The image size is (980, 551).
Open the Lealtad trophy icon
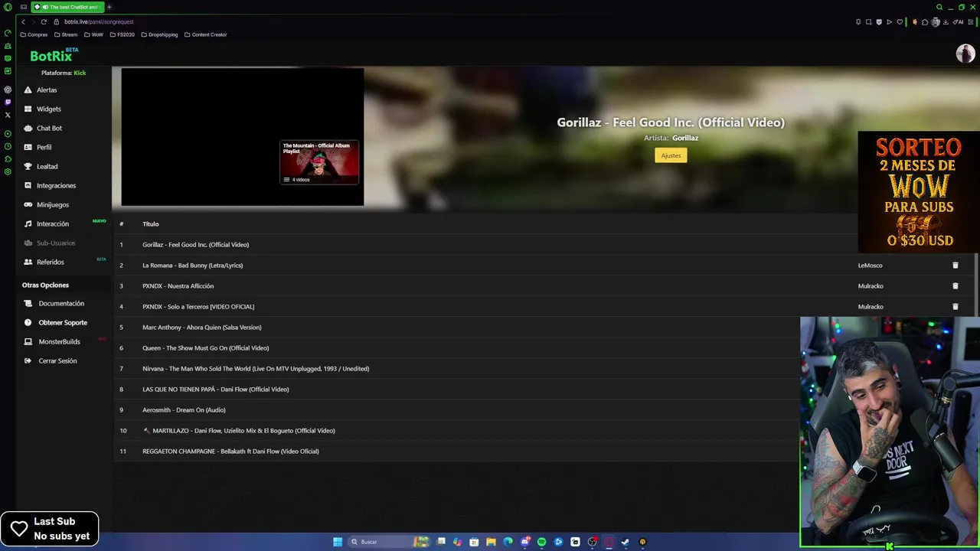click(28, 166)
